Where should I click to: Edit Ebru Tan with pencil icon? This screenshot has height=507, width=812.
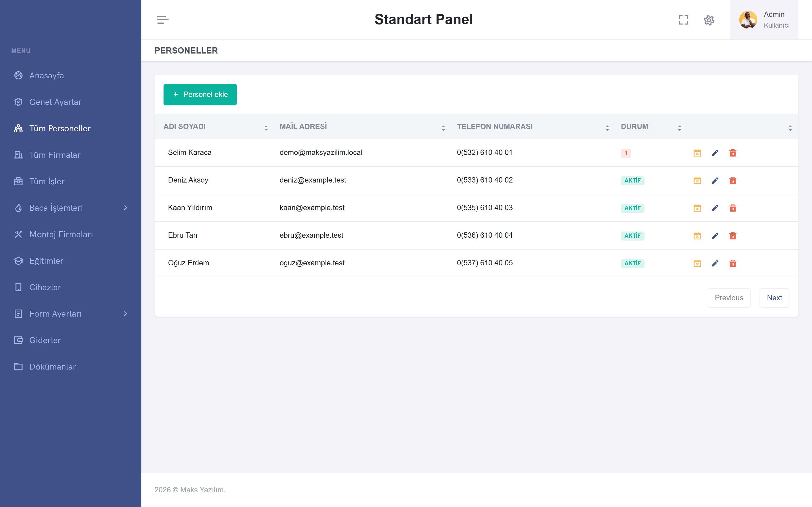tap(715, 235)
